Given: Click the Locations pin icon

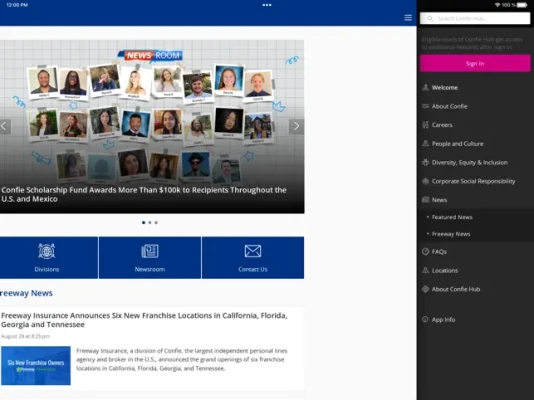Looking at the screenshot, I should click(425, 270).
